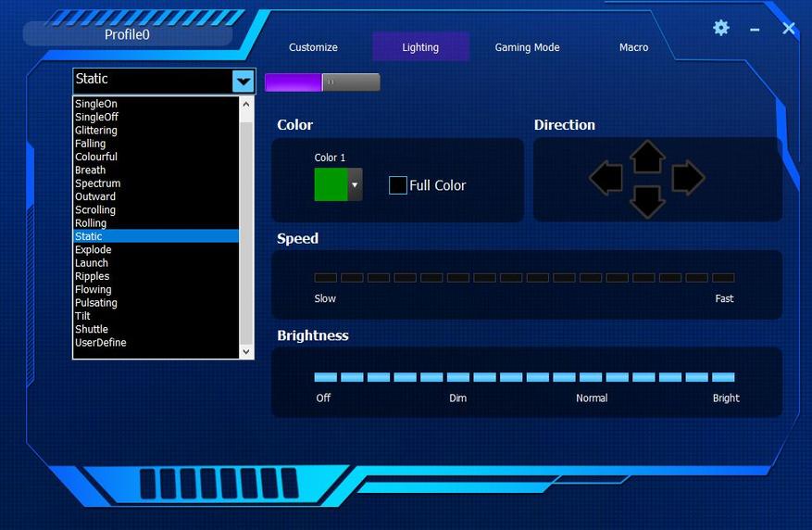
Task: Close the keyboard software window
Action: click(788, 29)
